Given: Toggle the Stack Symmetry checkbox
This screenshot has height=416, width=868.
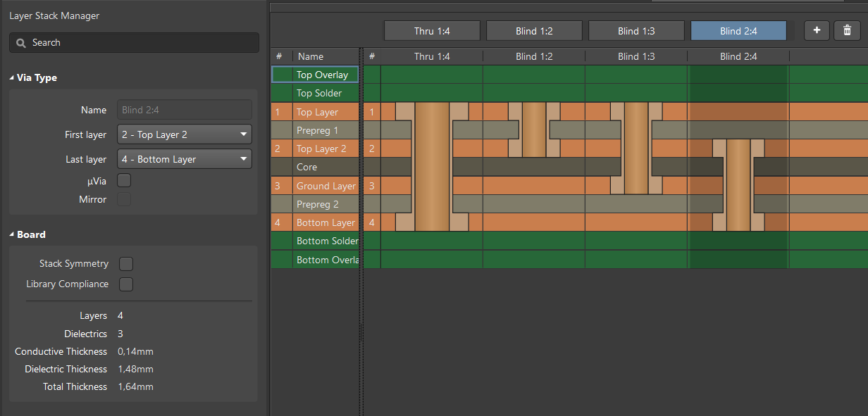Looking at the screenshot, I should click(x=126, y=264).
